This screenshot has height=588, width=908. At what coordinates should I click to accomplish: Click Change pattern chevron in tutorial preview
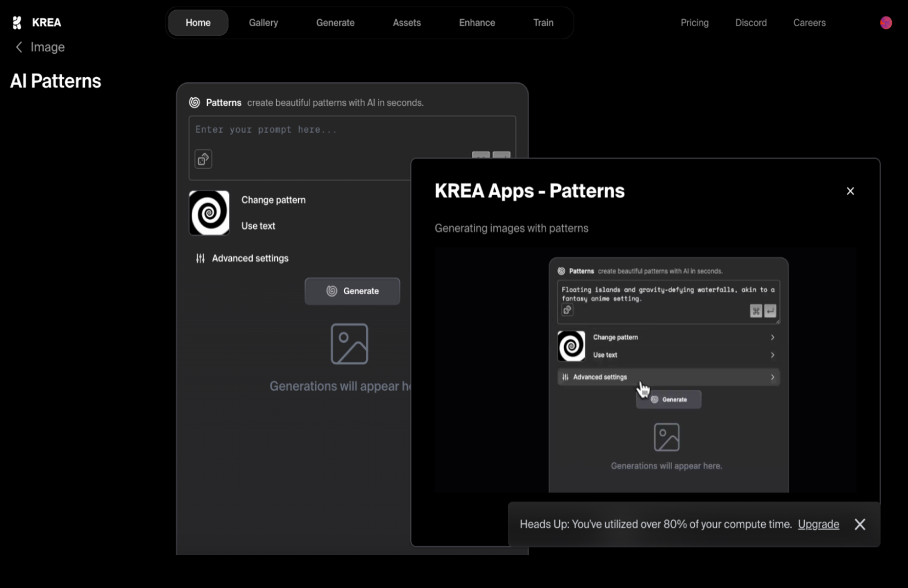[772, 337]
